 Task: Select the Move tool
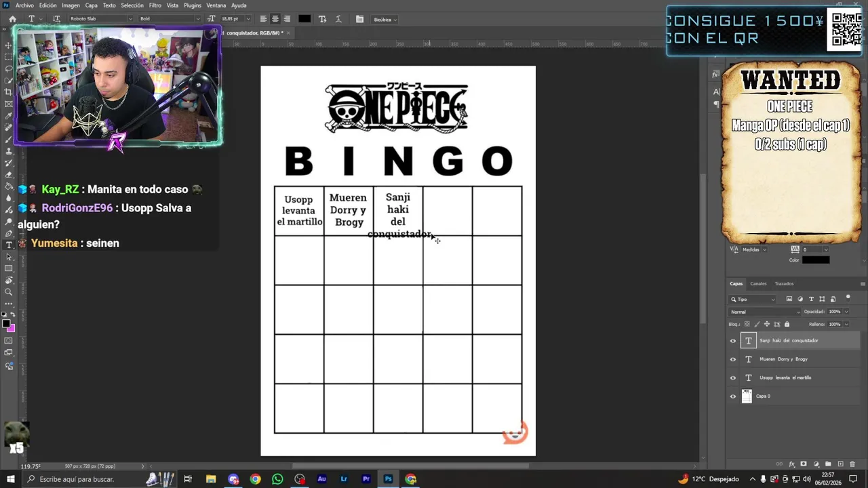[9, 45]
